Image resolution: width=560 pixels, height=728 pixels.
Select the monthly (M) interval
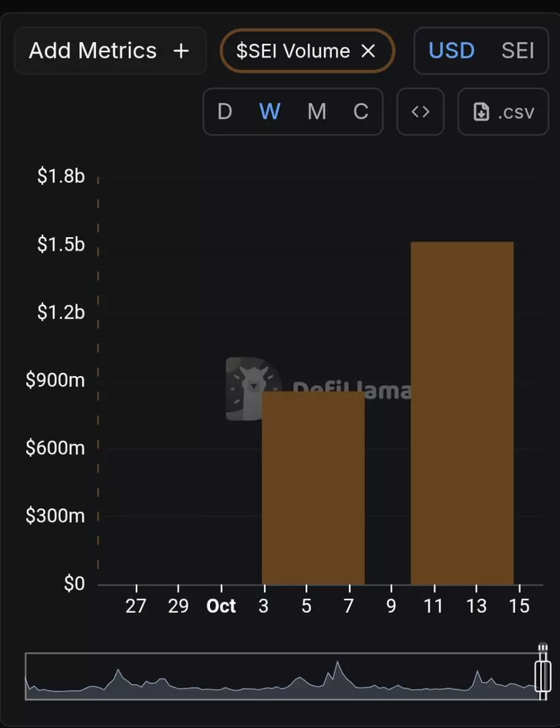[317, 112]
